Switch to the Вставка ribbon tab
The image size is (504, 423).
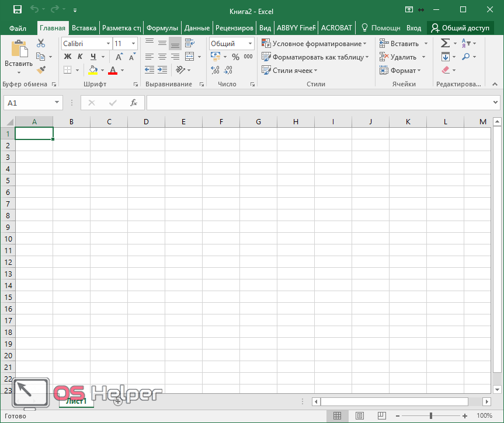(84, 28)
